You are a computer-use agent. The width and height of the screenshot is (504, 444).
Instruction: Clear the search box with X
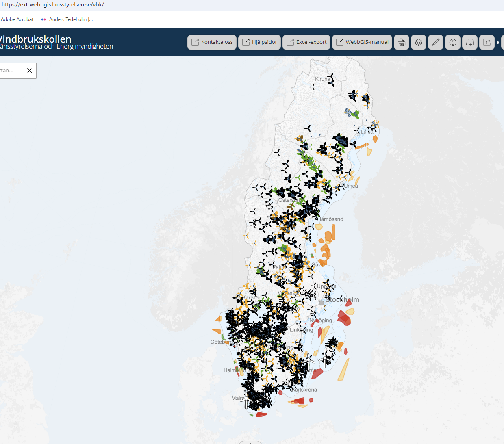click(30, 71)
